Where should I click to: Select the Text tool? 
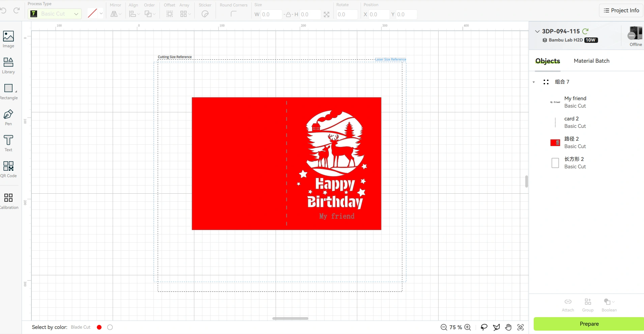pos(8,143)
